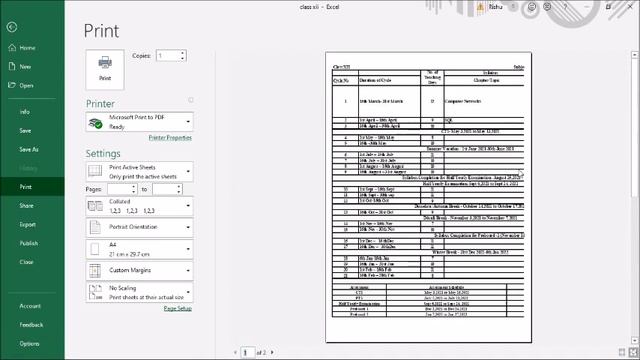
Task: Open the Collated dropdown
Action: pos(140,206)
